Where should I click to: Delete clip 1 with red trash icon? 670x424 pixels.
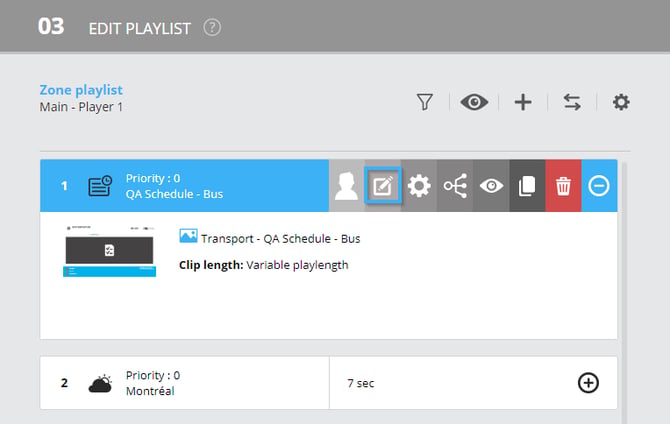(x=563, y=186)
